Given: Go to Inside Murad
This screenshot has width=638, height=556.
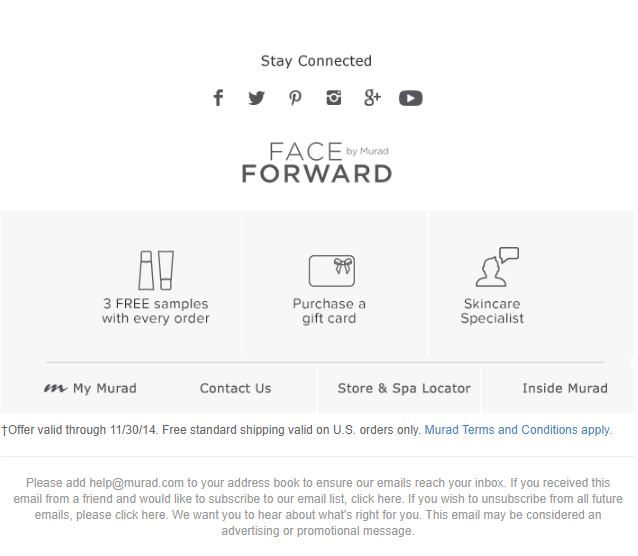Looking at the screenshot, I should point(565,388).
